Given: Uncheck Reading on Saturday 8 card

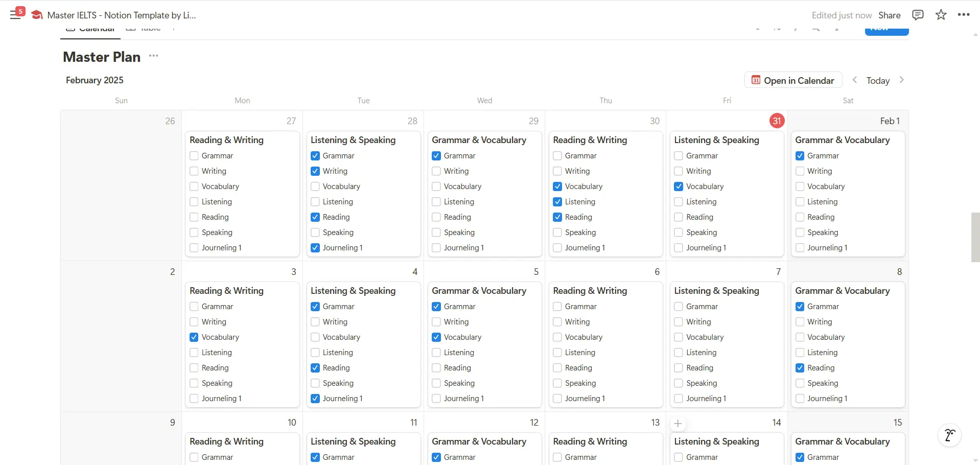Looking at the screenshot, I should 800,368.
